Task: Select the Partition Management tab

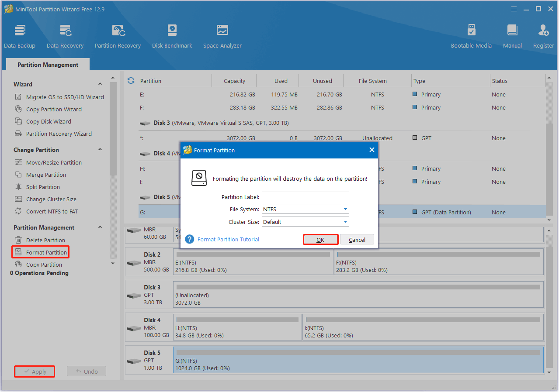Action: tap(48, 65)
